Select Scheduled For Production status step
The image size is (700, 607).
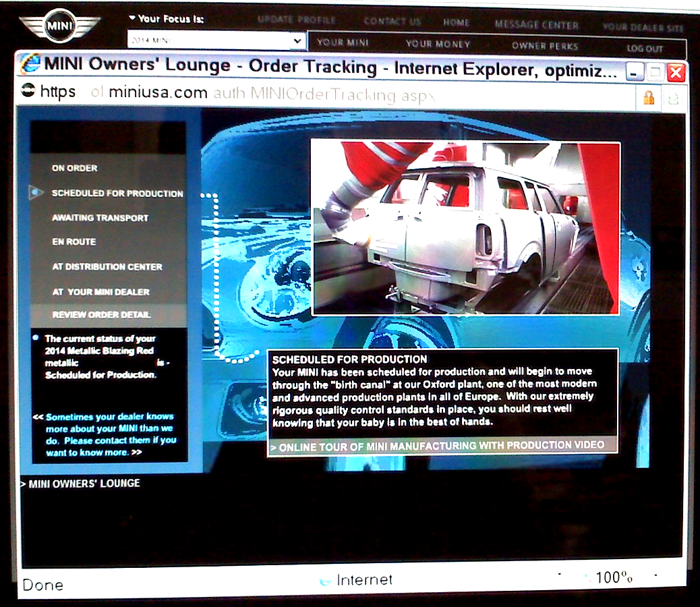117,194
